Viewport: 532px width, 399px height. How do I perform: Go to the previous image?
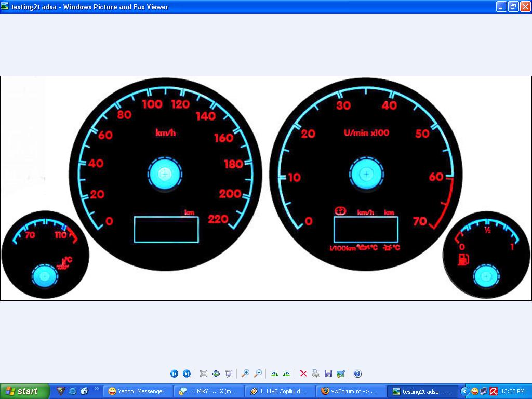pos(174,374)
